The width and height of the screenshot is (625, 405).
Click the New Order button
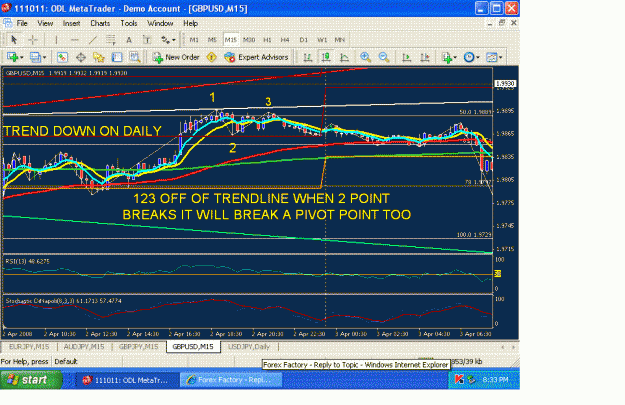(x=176, y=57)
